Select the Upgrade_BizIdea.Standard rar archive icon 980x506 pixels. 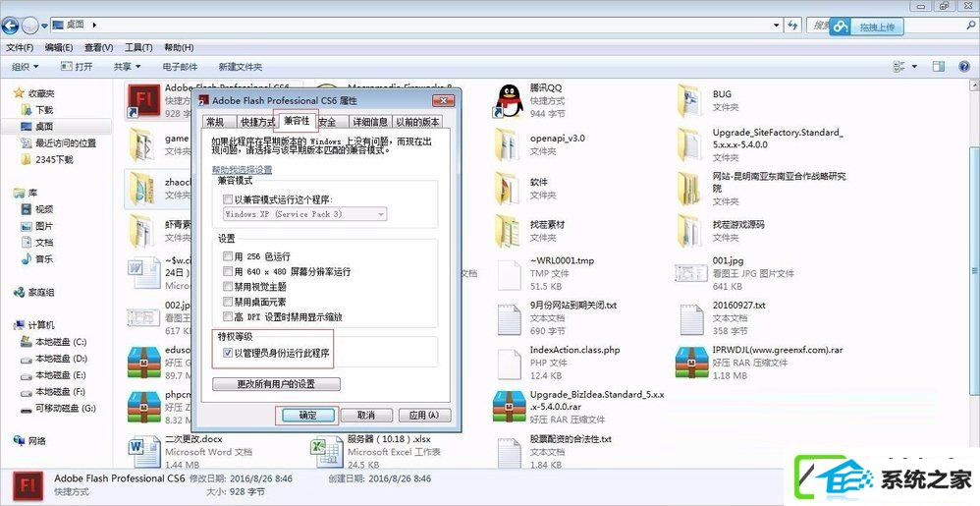pos(510,407)
